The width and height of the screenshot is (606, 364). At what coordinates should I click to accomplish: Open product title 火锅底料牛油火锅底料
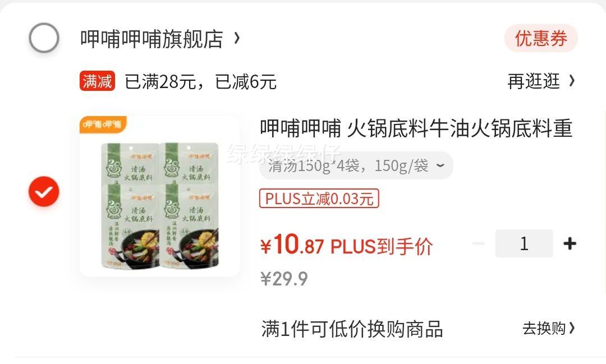coord(416,128)
